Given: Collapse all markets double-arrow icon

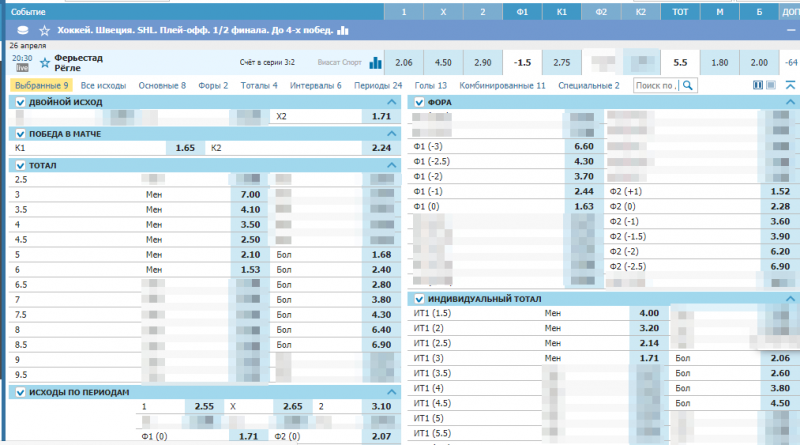Looking at the screenshot, I should tap(790, 86).
